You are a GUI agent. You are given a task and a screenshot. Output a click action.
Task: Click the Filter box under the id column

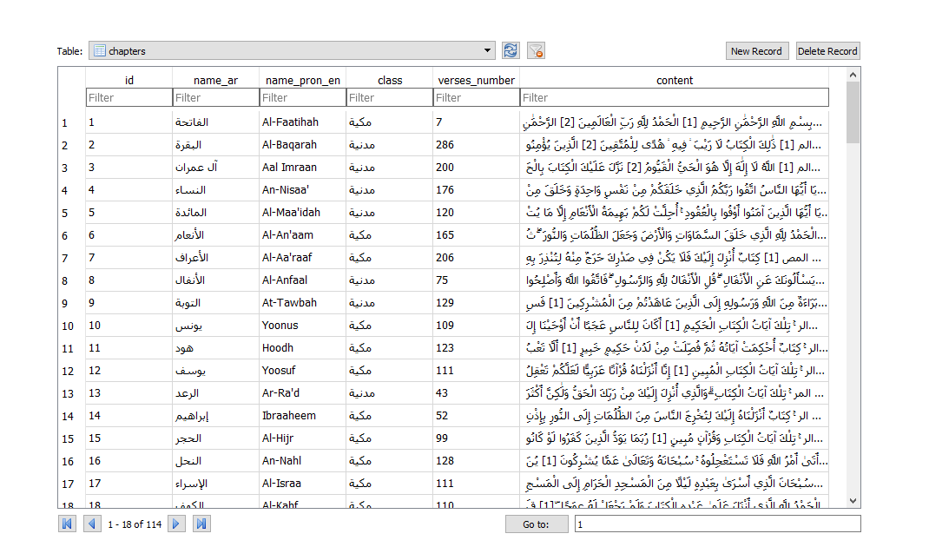(128, 97)
